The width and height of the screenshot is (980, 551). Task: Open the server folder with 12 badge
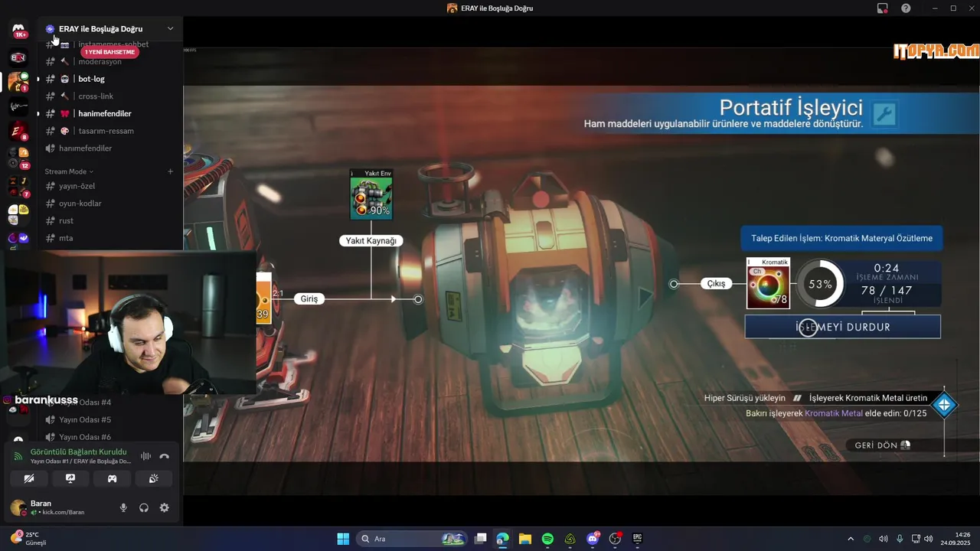[x=18, y=158]
